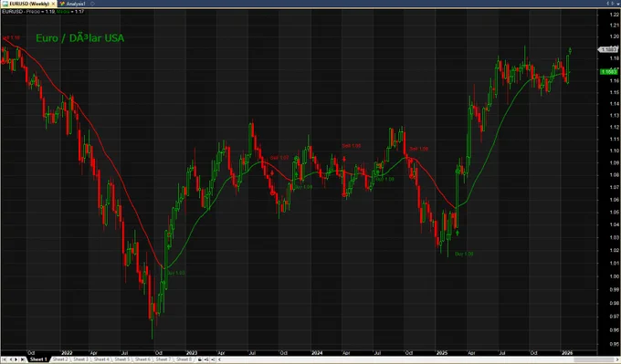Click the Euro / Dólar USA chart title
This screenshot has height=364, width=621.
click(x=80, y=38)
